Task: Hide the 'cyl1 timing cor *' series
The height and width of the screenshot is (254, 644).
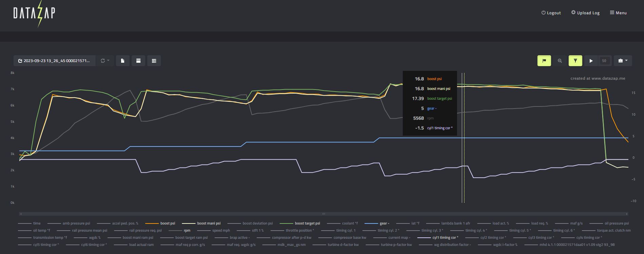Action: tap(438, 238)
